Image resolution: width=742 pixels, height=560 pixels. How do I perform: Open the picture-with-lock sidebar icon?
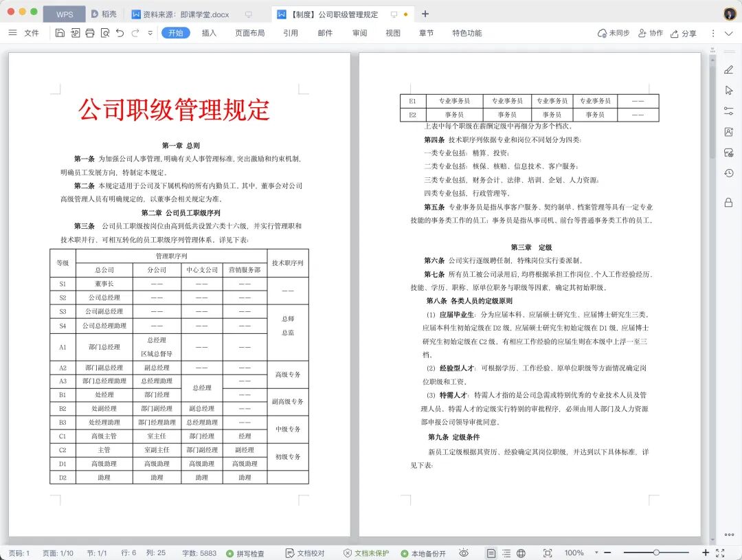729,153
